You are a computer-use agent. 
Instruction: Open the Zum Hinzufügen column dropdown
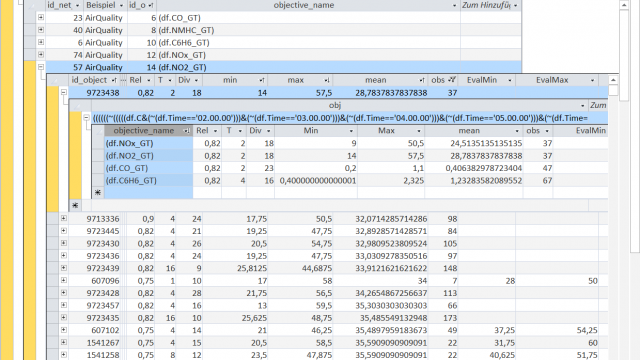(x=516, y=6)
